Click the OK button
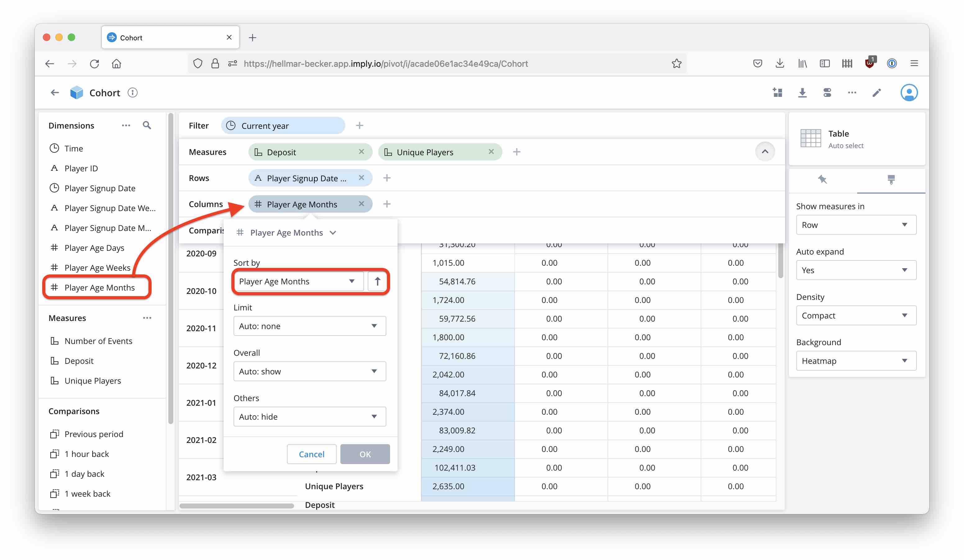Image resolution: width=964 pixels, height=560 pixels. pyautogui.click(x=365, y=454)
